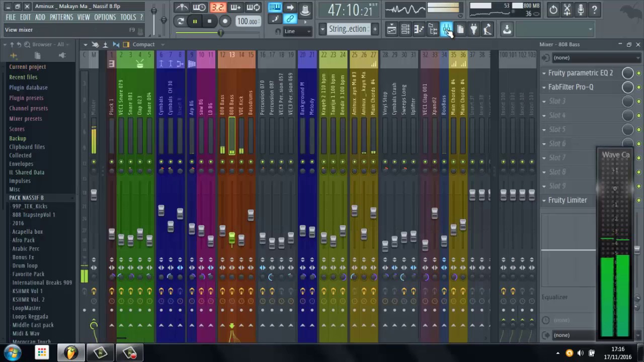Expand Fruity Limiter slot arrow
Image resolution: width=644 pixels, height=362 pixels.
click(x=544, y=200)
